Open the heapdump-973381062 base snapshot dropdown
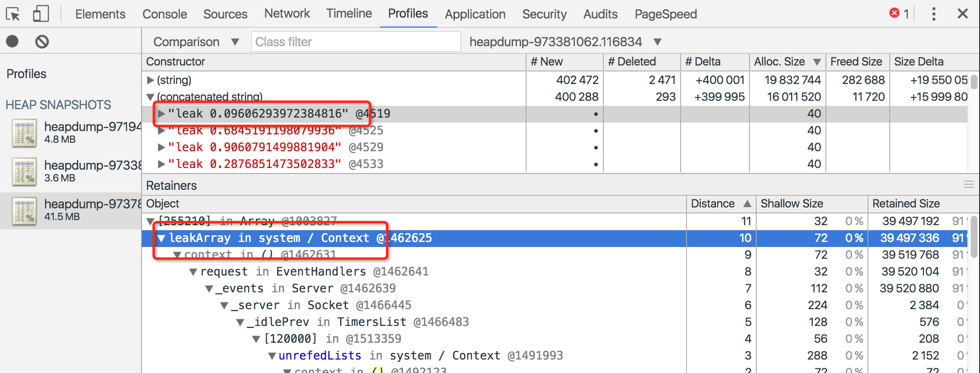 point(565,42)
